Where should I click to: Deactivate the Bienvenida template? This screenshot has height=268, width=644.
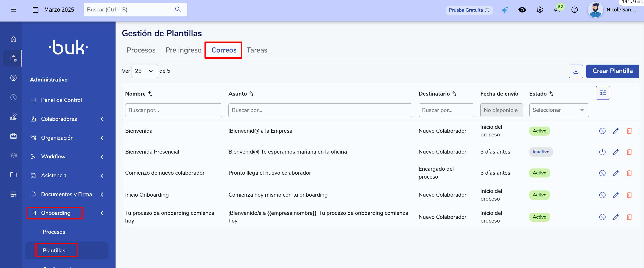click(602, 131)
